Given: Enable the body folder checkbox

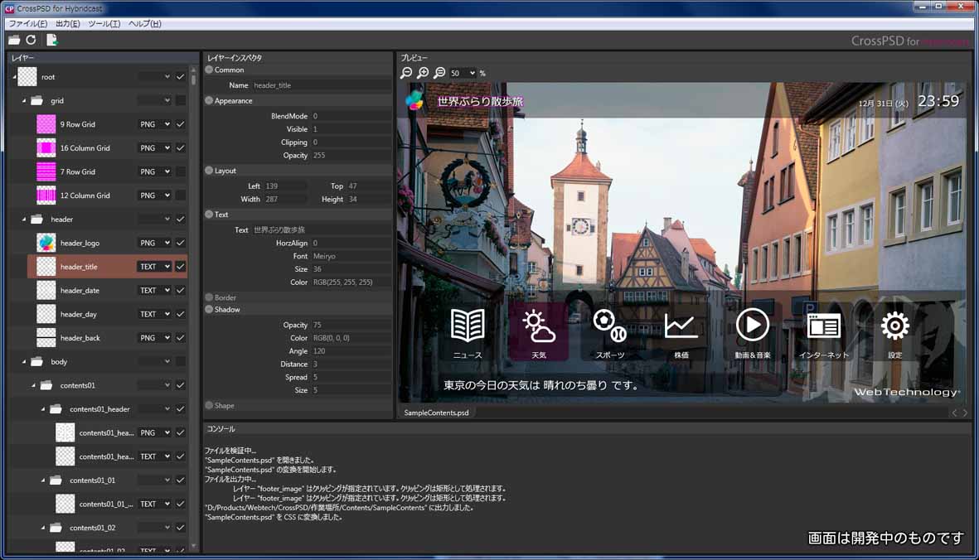Looking at the screenshot, I should tap(181, 362).
